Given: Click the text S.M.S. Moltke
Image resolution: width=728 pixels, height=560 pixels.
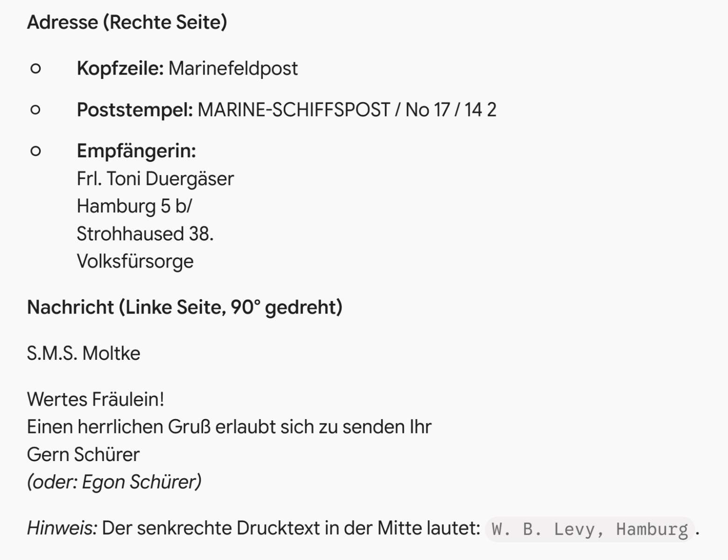Looking at the screenshot, I should click(84, 353).
